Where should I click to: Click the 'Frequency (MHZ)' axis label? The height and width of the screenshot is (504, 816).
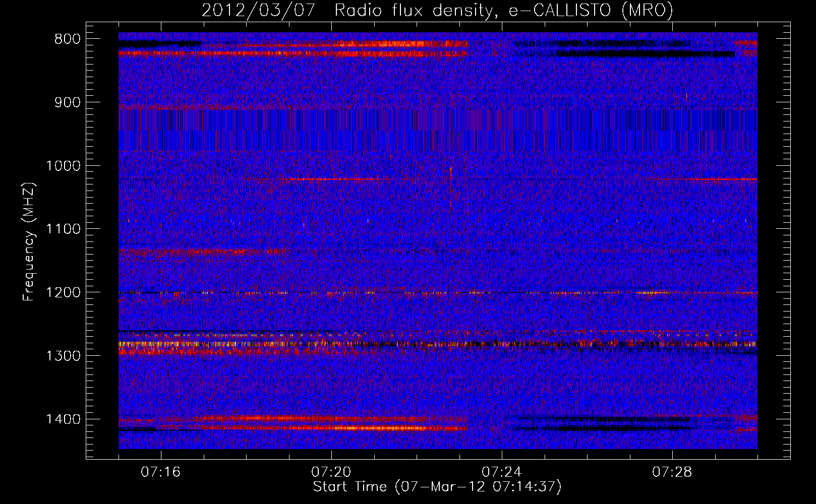pos(29,242)
